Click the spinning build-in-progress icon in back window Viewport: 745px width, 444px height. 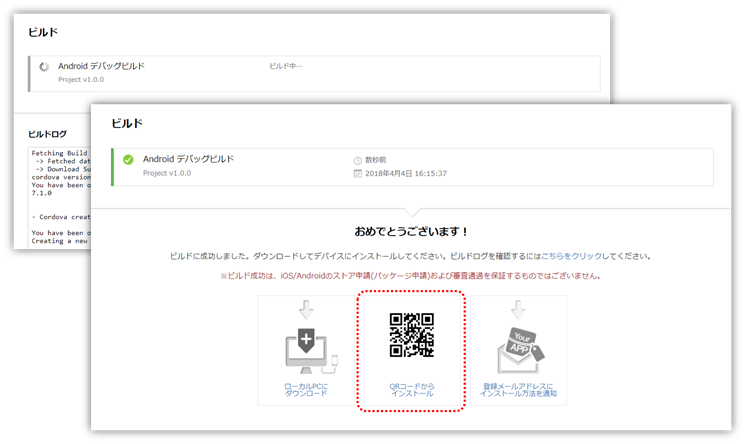[x=44, y=67]
